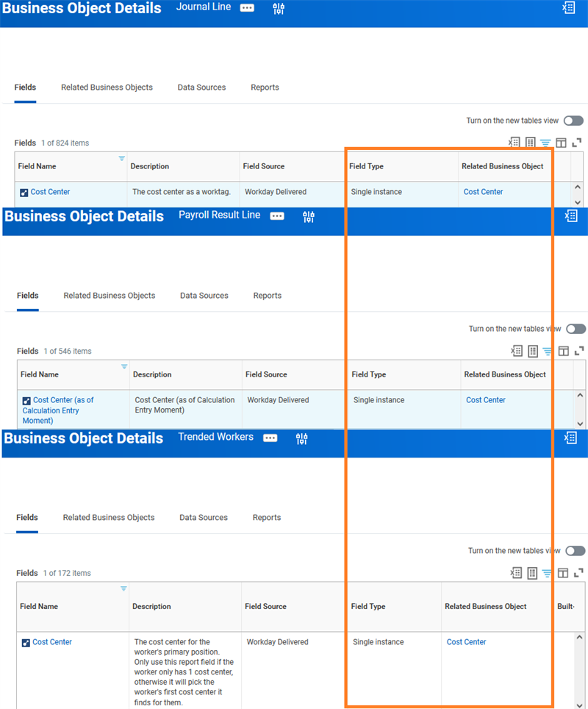Toggle new tables view for Journal Line
Image resolution: width=588 pixels, height=709 pixels.
[573, 121]
